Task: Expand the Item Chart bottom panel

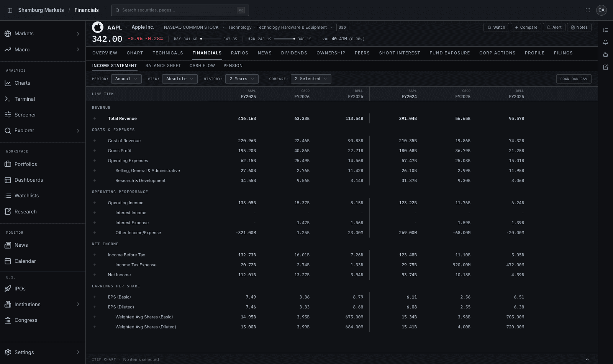Action: point(587,359)
